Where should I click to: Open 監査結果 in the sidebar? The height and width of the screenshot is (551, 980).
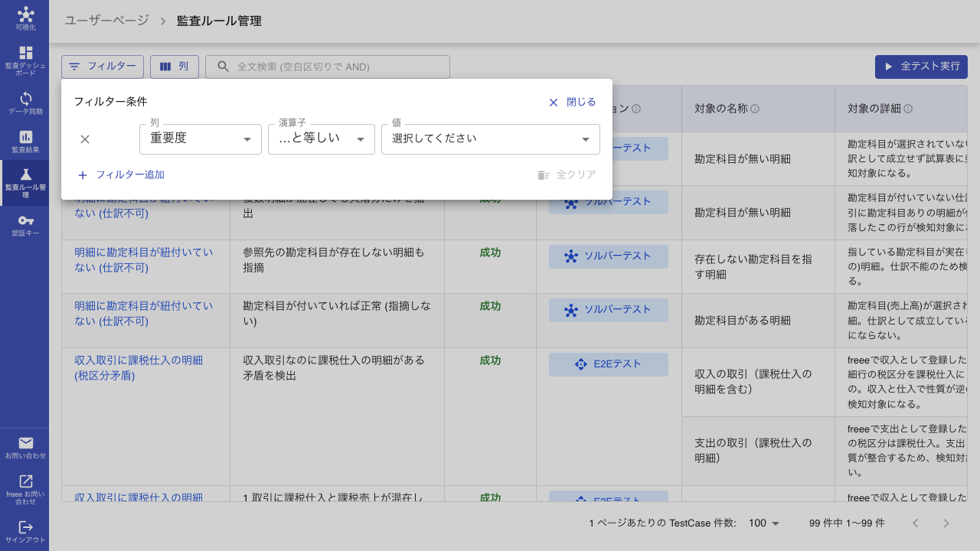pos(25,141)
